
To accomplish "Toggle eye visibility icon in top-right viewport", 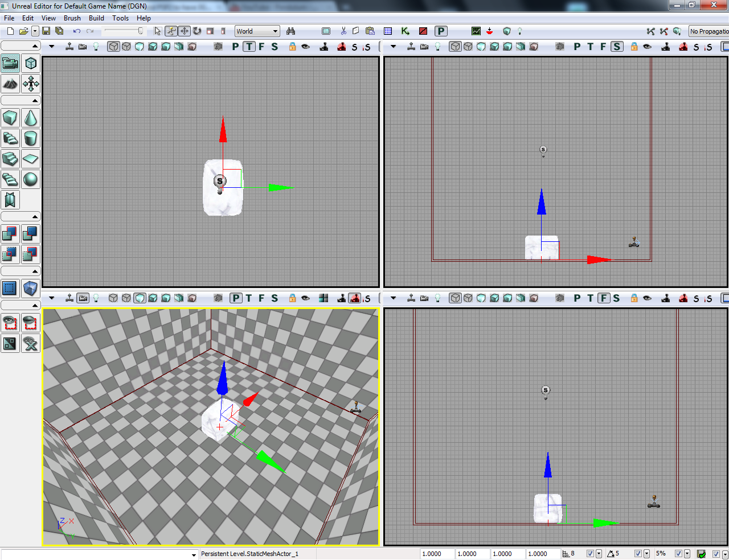I will (x=648, y=46).
